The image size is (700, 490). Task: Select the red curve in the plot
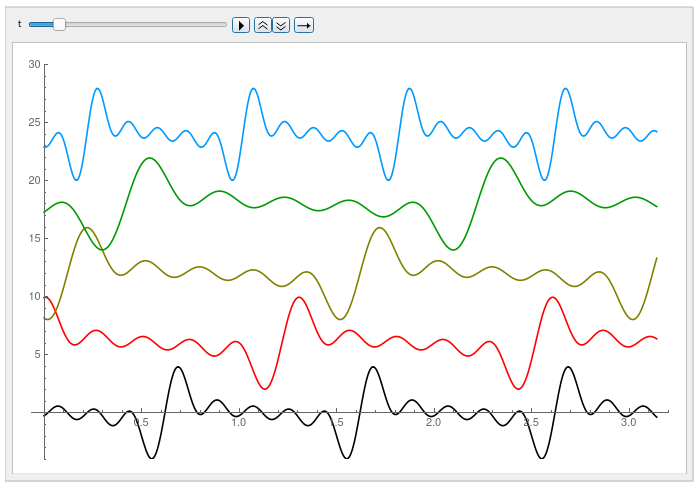(x=296, y=297)
